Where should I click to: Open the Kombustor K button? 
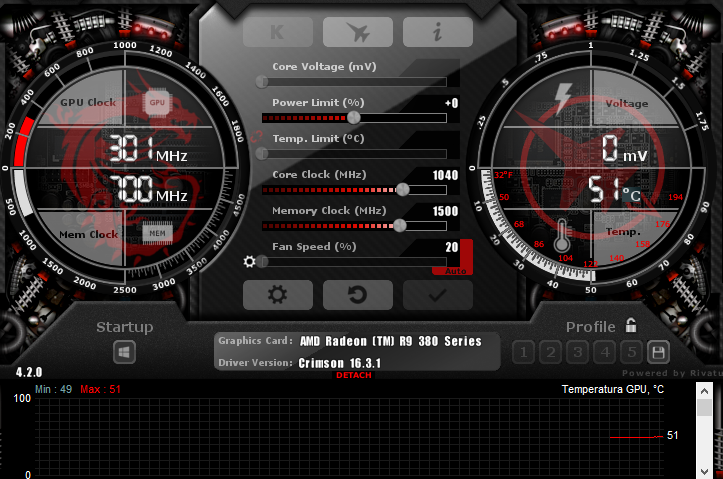pyautogui.click(x=278, y=32)
